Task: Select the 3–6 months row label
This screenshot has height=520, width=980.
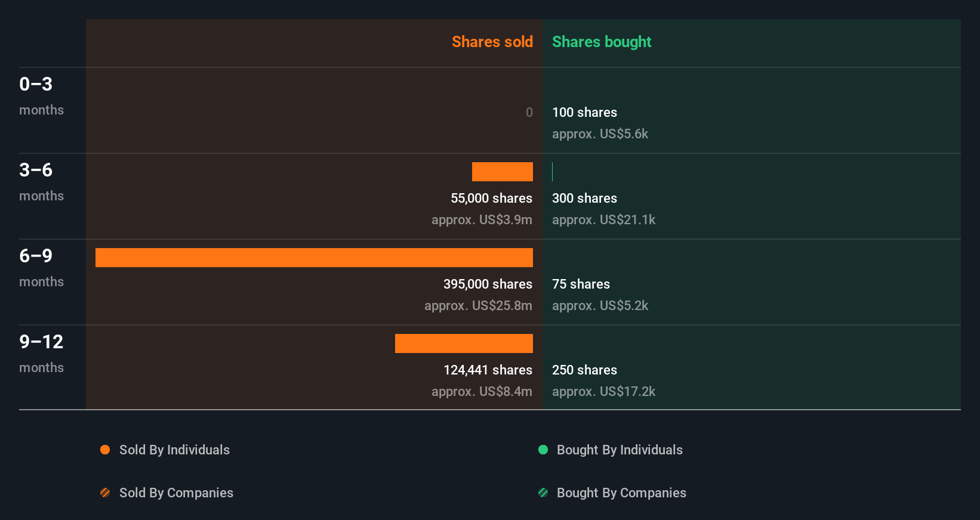Action: click(41, 181)
